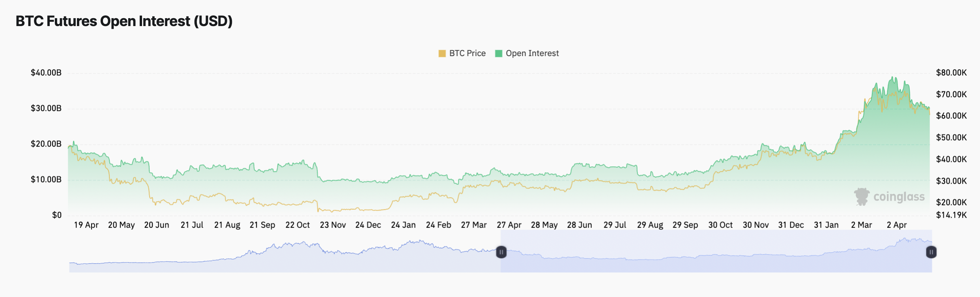Click the BTC Futures Open Interest title

point(124,21)
